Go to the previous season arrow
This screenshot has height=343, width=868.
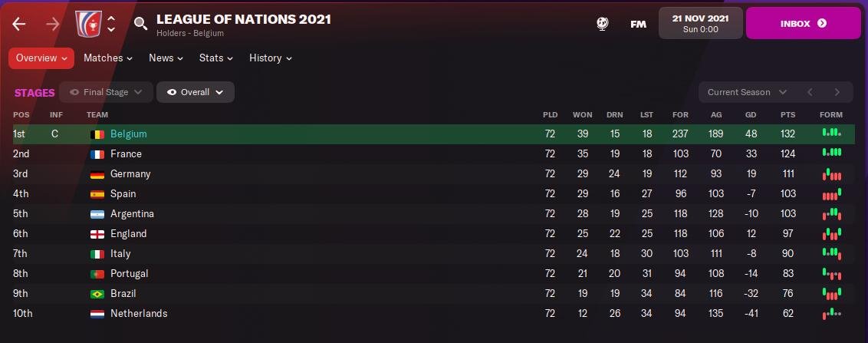(x=810, y=92)
